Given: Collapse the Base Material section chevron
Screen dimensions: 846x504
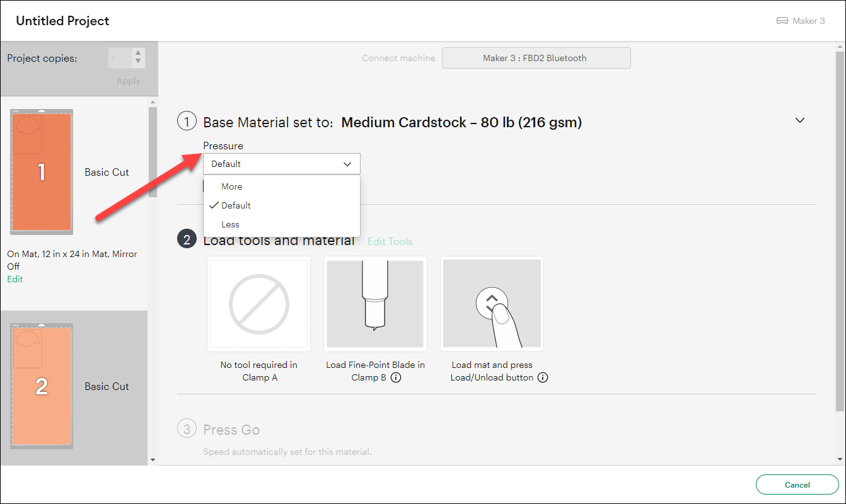Looking at the screenshot, I should (x=800, y=120).
